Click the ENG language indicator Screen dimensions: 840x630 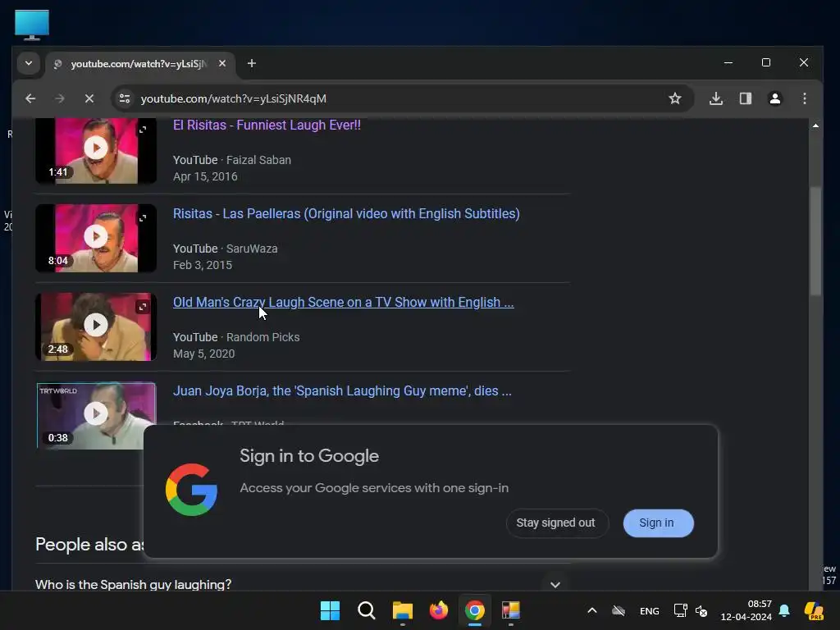click(x=650, y=611)
